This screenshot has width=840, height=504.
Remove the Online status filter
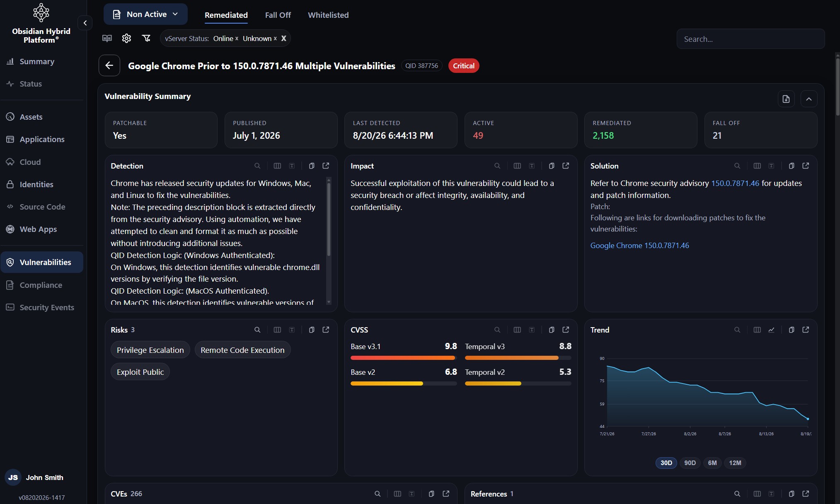click(237, 38)
